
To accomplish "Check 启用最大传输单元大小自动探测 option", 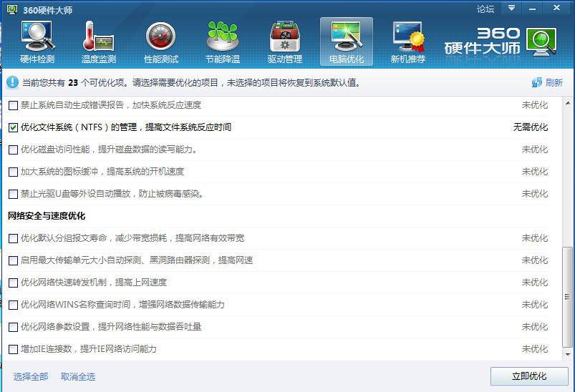I will click(x=13, y=260).
